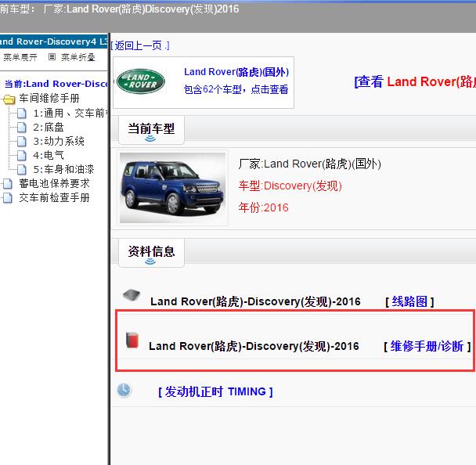Open tree item 5:车身和油漆
This screenshot has width=476, height=465.
click(63, 169)
